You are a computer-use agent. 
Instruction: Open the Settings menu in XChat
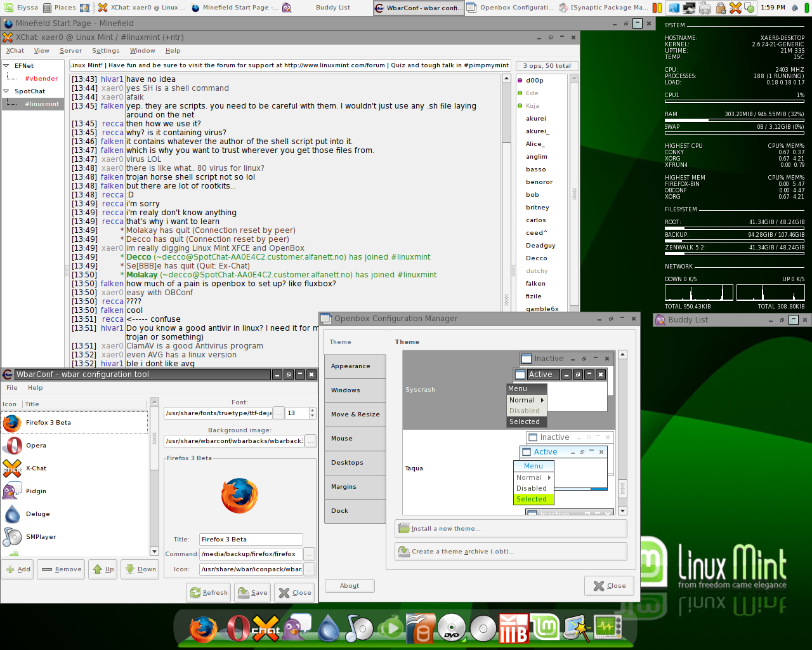(105, 51)
